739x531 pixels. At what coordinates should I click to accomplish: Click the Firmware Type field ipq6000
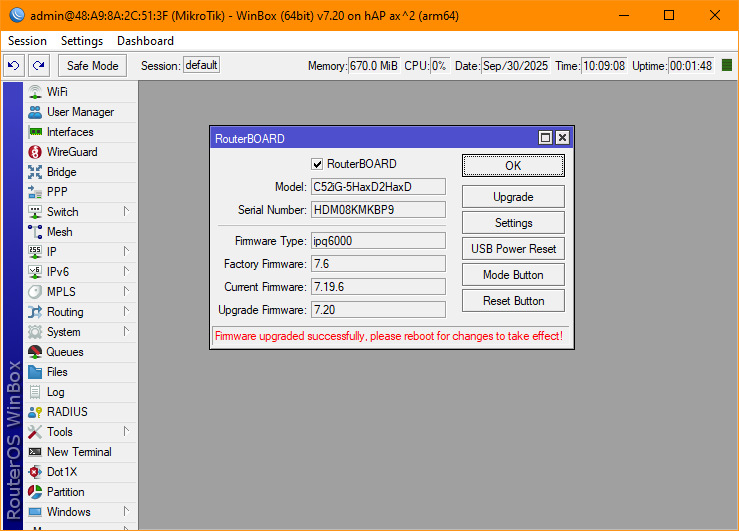[378, 241]
